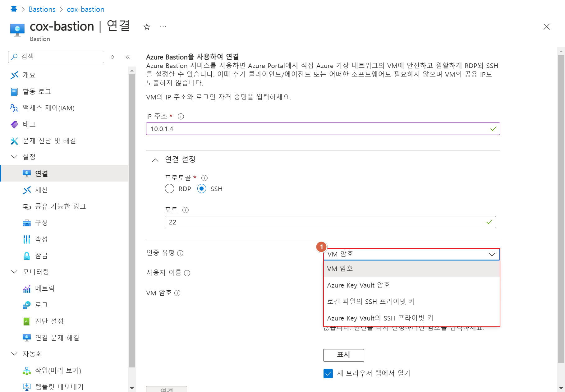Focus the 검색 sidebar search field

coord(56,57)
